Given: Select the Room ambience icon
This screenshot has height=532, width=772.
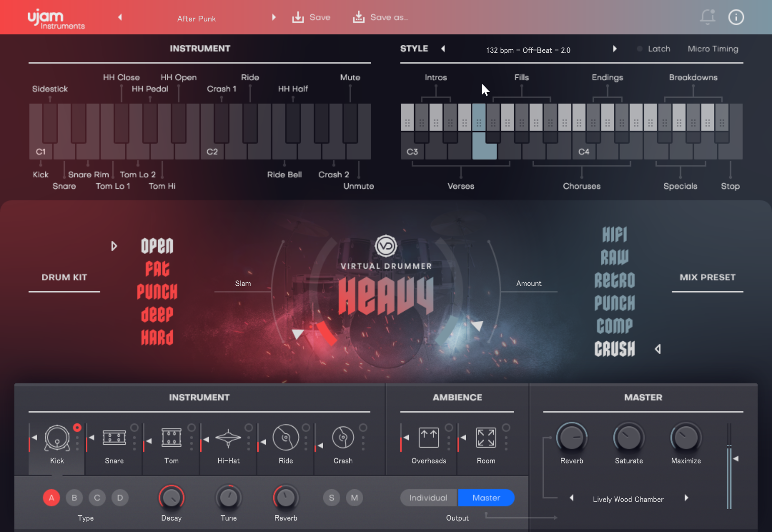Looking at the screenshot, I should pos(486,438).
